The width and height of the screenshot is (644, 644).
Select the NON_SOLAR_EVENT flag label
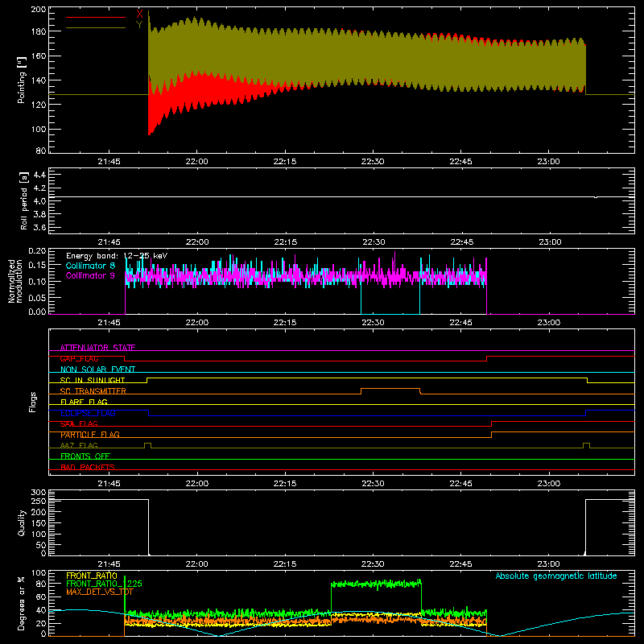tap(97, 369)
